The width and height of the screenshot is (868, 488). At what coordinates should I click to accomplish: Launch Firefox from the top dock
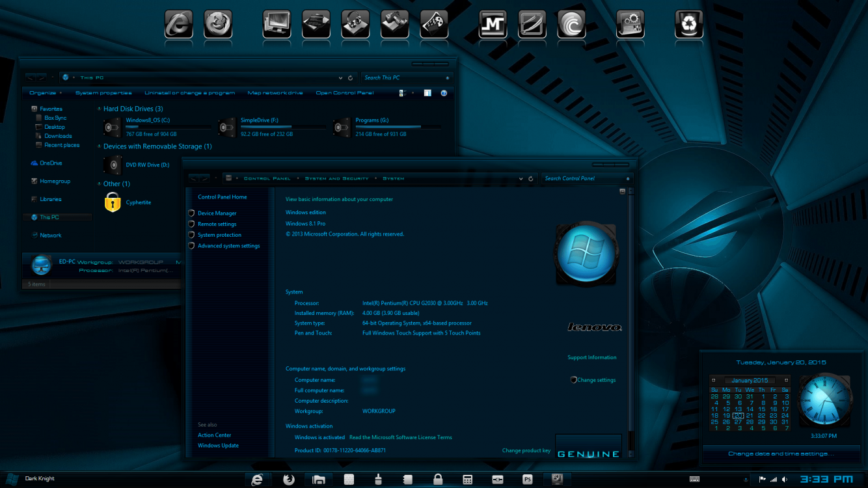(x=218, y=25)
